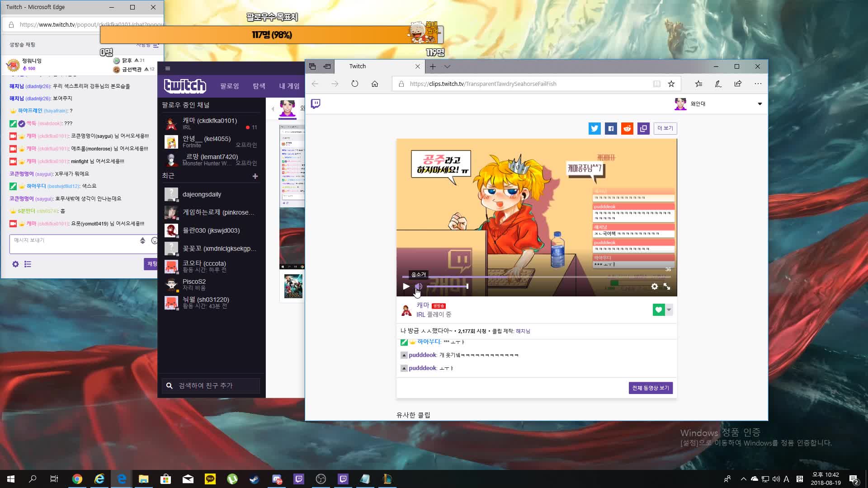Screen dimensions: 868x488
Task: Open viewer list icon in popout chat
Action: pyautogui.click(x=28, y=264)
